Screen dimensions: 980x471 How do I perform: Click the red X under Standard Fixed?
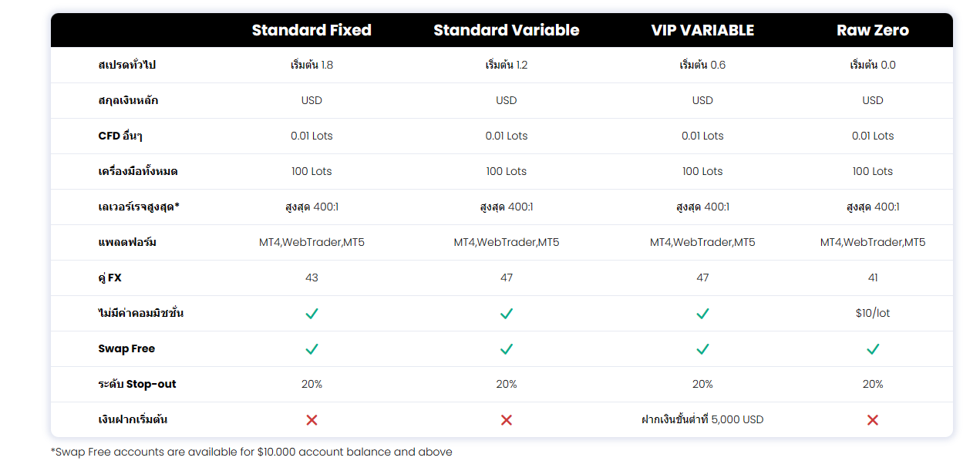tap(312, 420)
